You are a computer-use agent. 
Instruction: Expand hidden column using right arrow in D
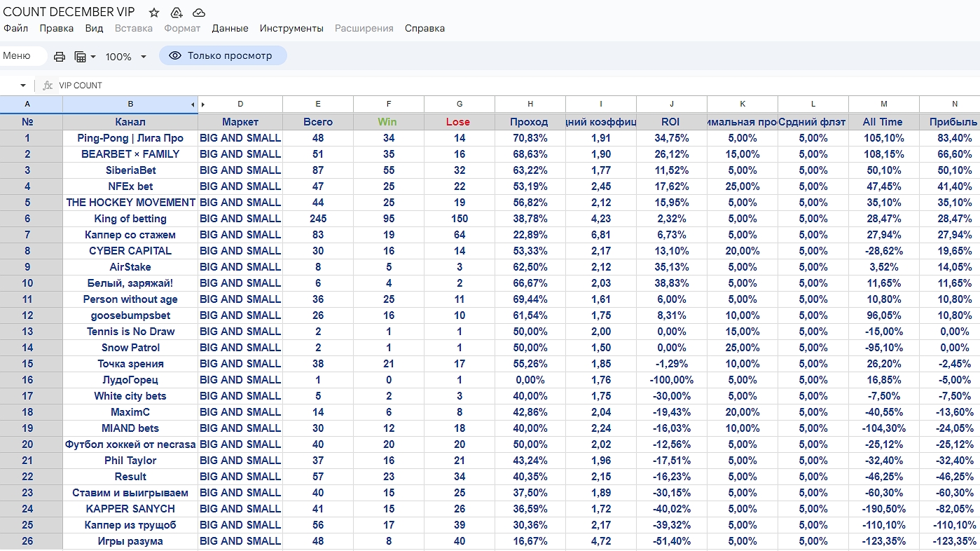point(203,105)
